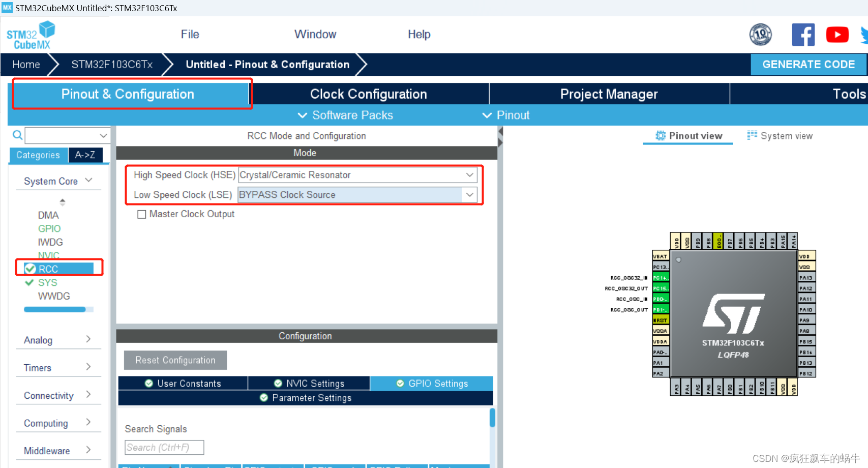Select pin PC14 on the chip
Viewport: 868px width, 468px height.
(661, 278)
